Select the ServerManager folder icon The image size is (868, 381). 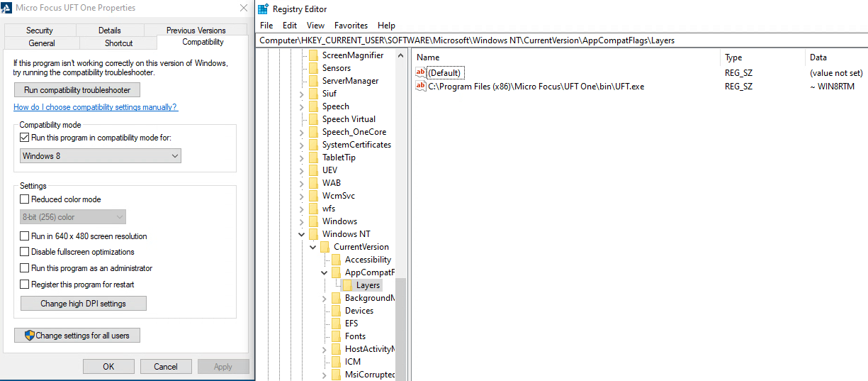click(313, 81)
